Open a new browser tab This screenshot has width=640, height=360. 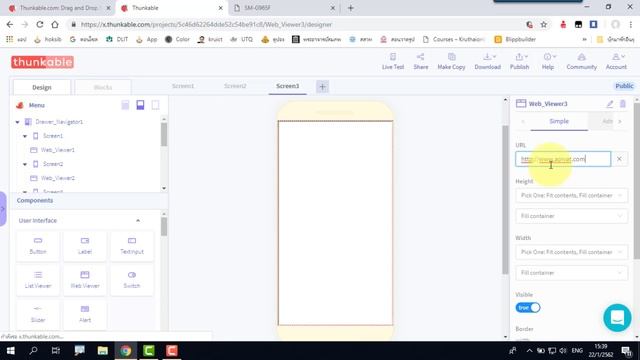pyautogui.click(x=351, y=8)
